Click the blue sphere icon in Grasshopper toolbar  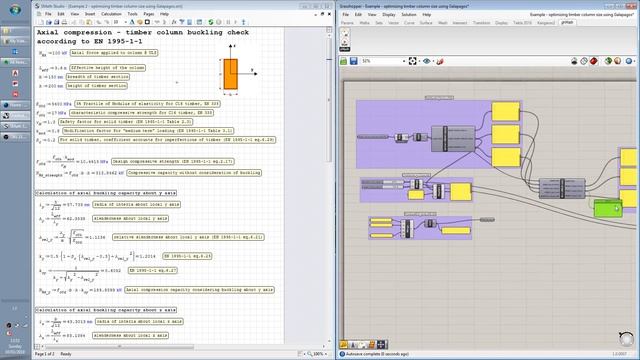629,61
